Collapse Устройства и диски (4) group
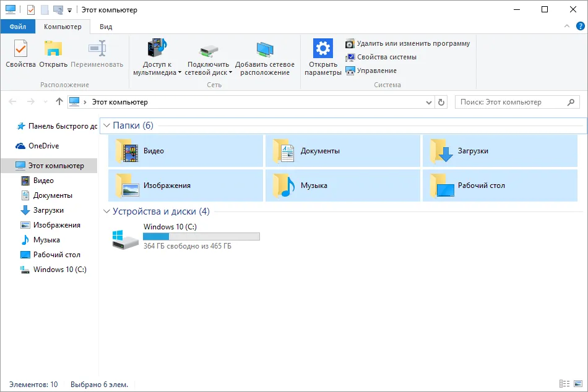588x392 pixels. 106,211
